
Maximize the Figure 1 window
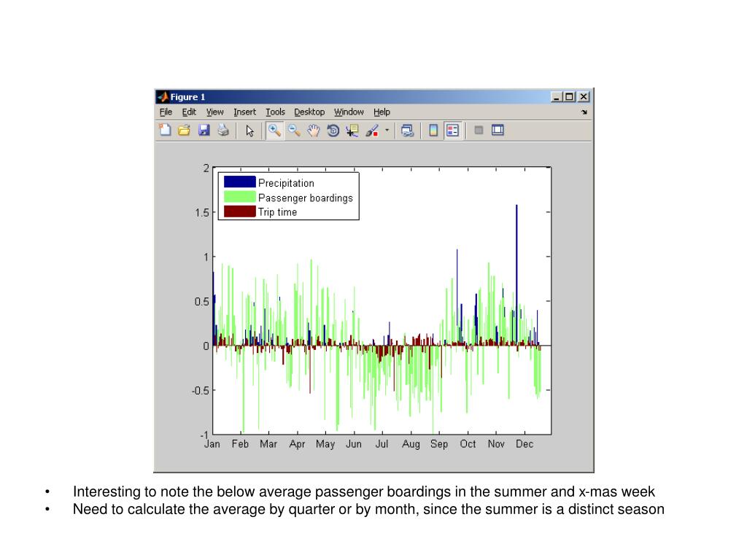pos(568,97)
